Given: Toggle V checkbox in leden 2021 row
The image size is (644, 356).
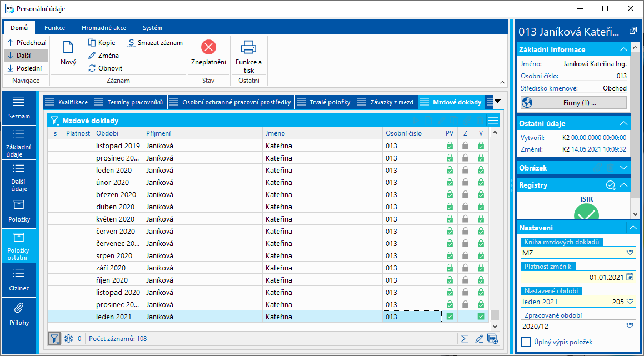Looking at the screenshot, I should click(481, 317).
